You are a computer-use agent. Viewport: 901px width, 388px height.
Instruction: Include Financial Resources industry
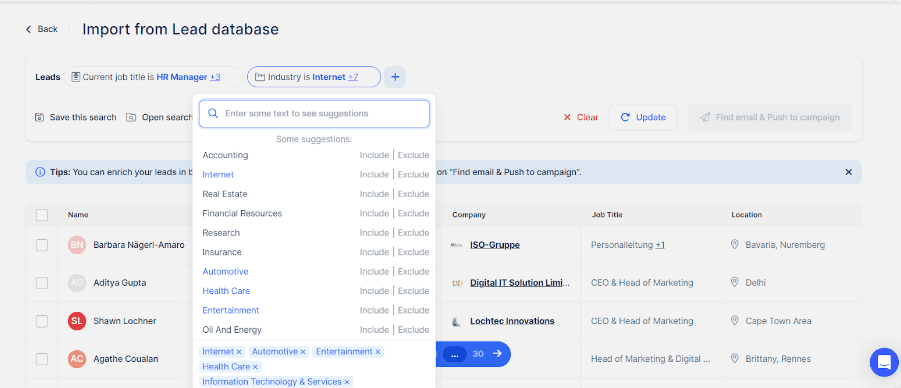click(374, 214)
